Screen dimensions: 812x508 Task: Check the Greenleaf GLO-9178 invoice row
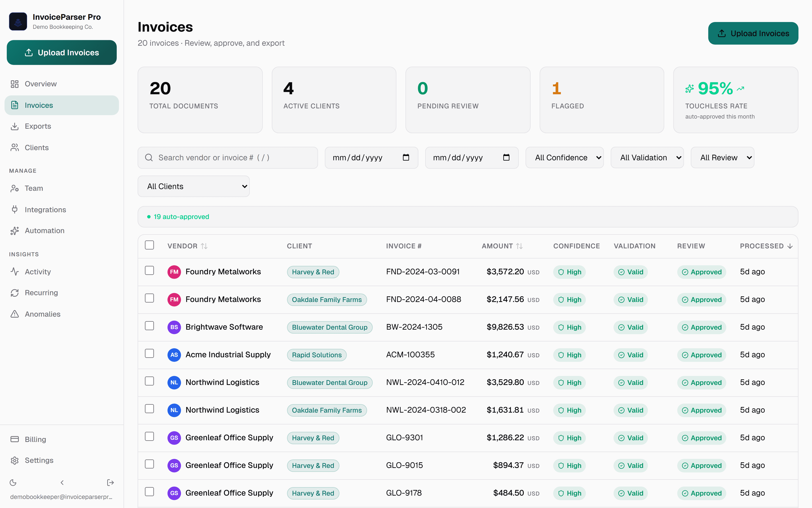coord(149,492)
